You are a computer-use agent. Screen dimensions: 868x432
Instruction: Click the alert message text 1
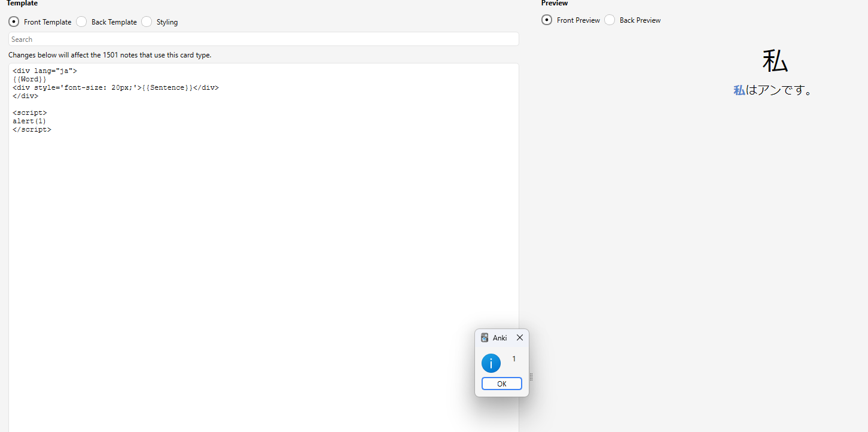click(514, 359)
